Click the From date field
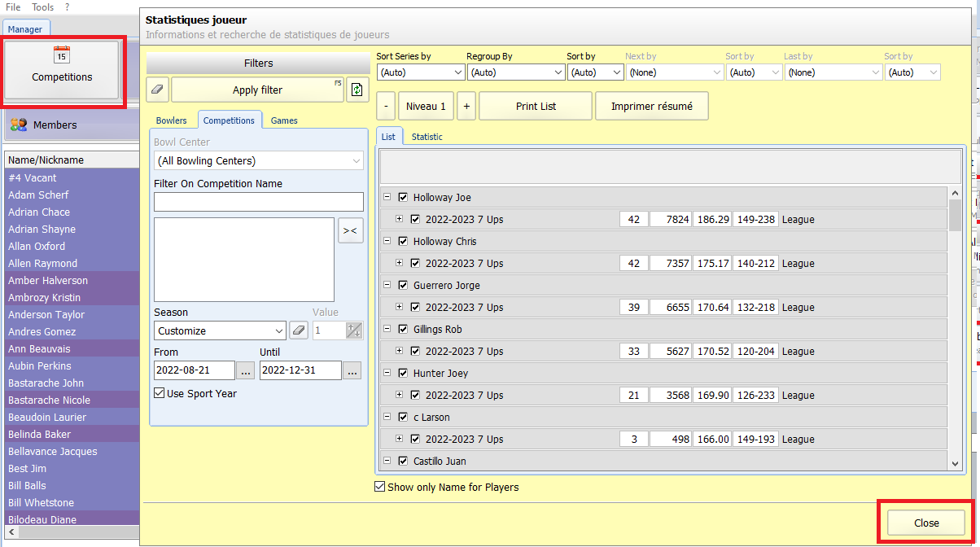The image size is (980, 547). coord(195,370)
